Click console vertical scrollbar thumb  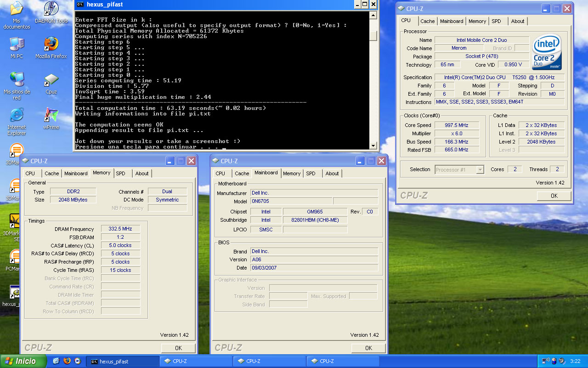(x=373, y=36)
